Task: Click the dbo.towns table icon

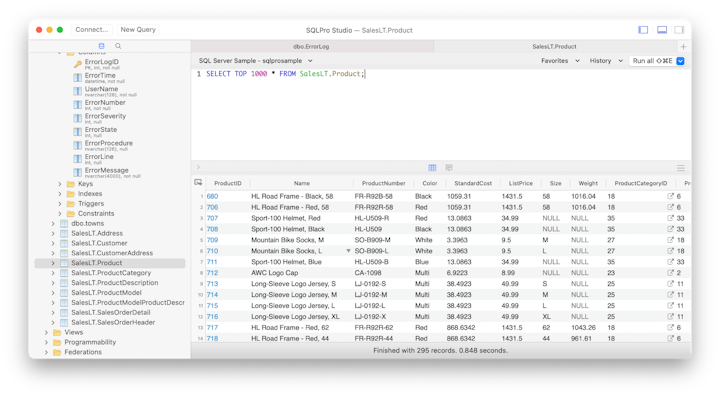Action: [64, 224]
